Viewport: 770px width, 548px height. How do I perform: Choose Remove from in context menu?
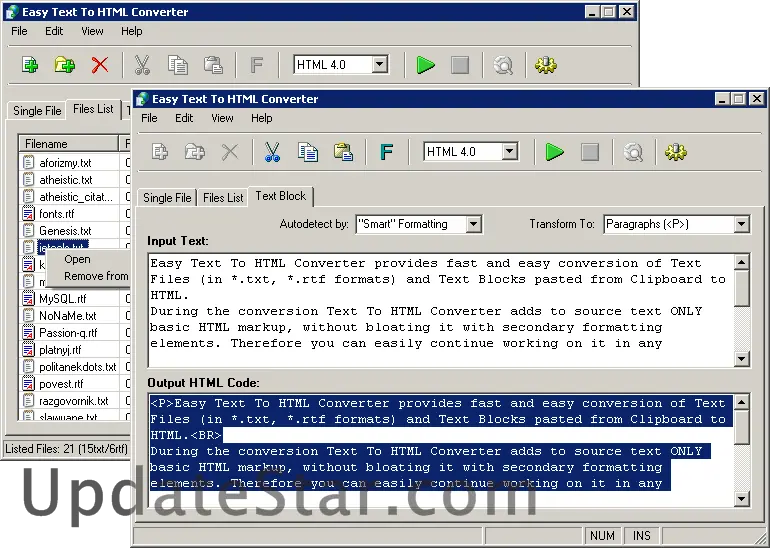click(x=96, y=276)
